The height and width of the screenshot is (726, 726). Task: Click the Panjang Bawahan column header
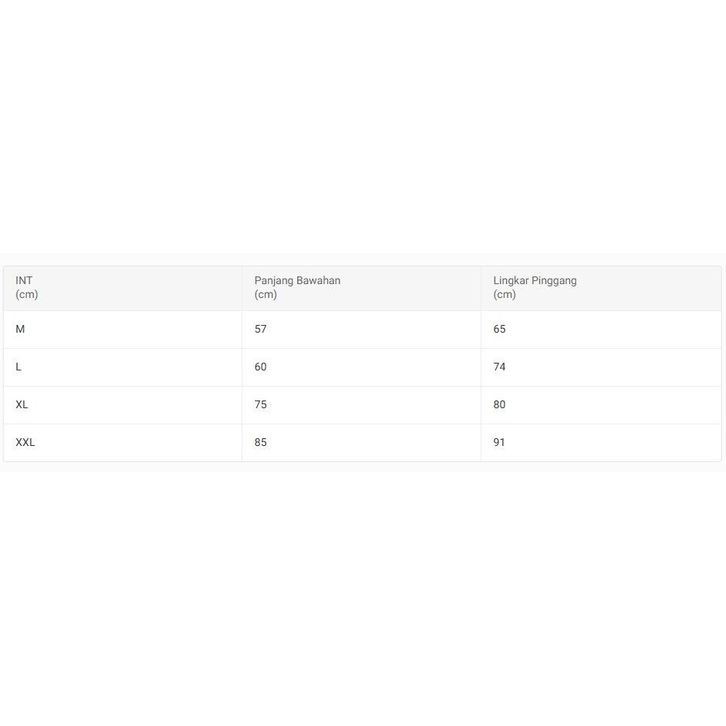point(297,280)
